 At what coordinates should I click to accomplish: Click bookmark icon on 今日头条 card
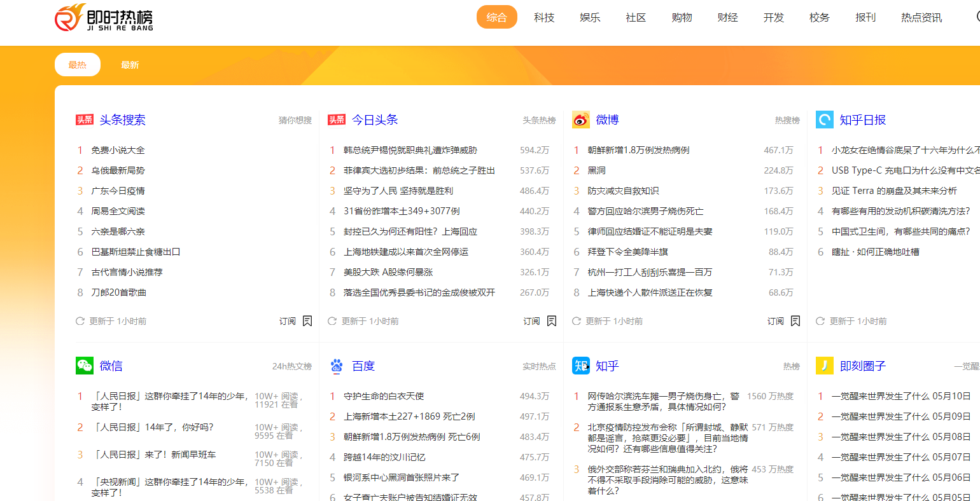coord(552,321)
